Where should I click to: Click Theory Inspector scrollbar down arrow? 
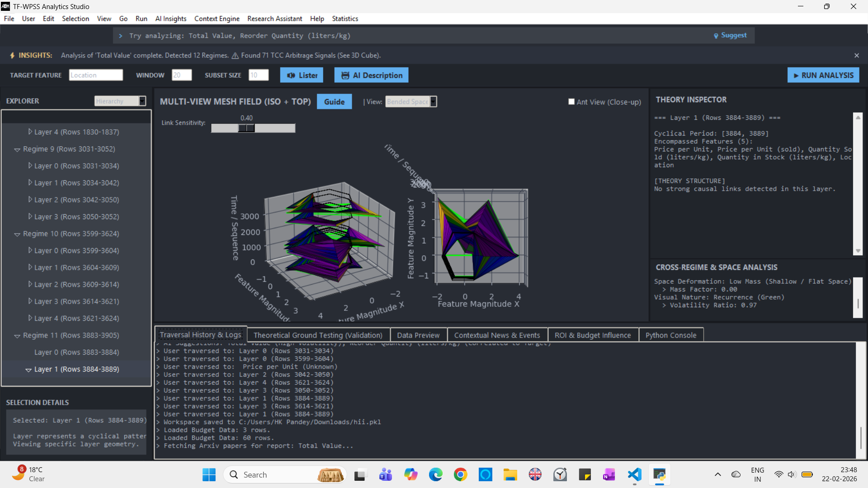click(858, 251)
